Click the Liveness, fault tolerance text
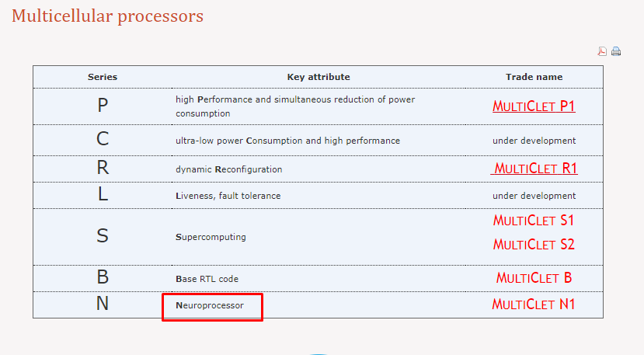Viewport: 644px width, 355px height. point(228,196)
